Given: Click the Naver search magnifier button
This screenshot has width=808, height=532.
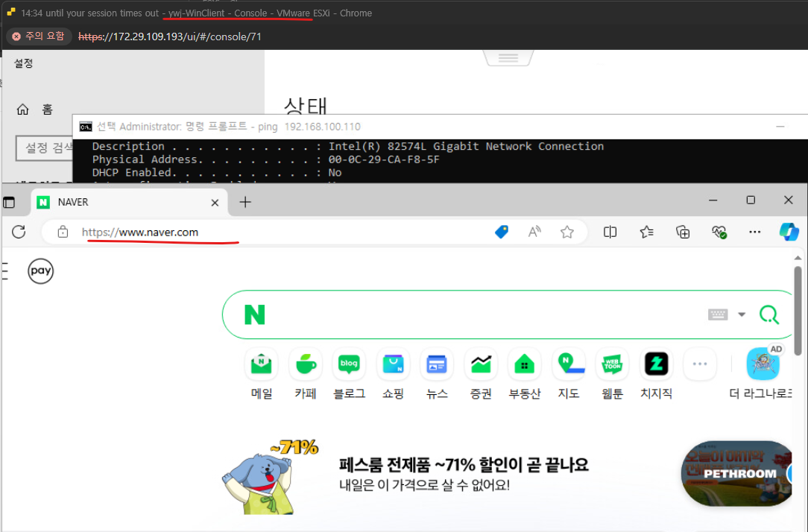Looking at the screenshot, I should pos(768,314).
